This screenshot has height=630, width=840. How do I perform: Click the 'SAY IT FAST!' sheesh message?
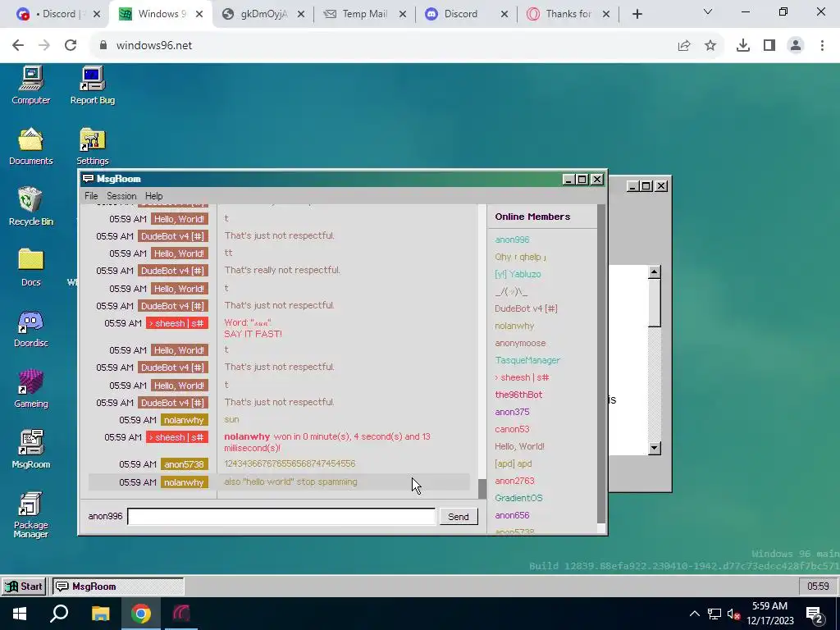click(253, 334)
